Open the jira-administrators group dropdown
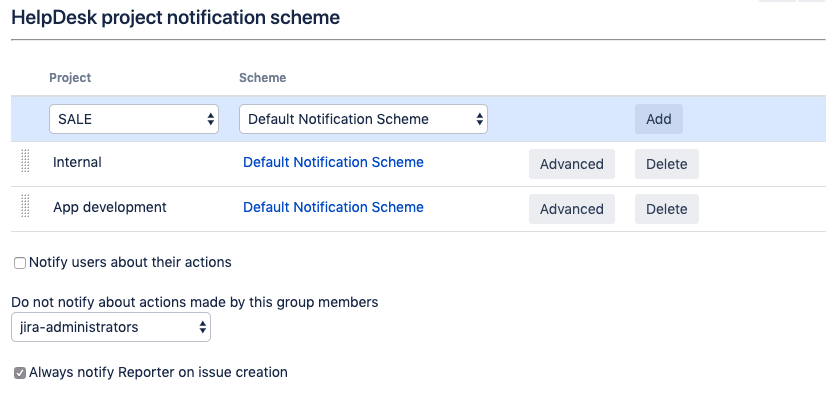836x393 pixels. pos(111,327)
